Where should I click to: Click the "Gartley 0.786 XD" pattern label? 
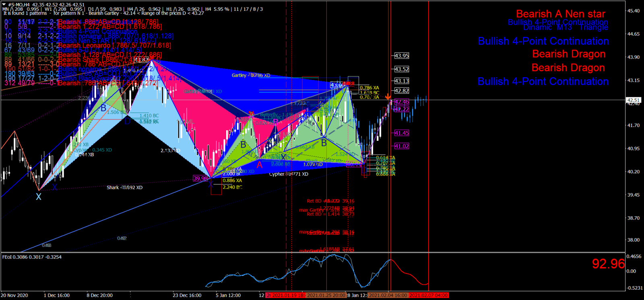coord(251,76)
